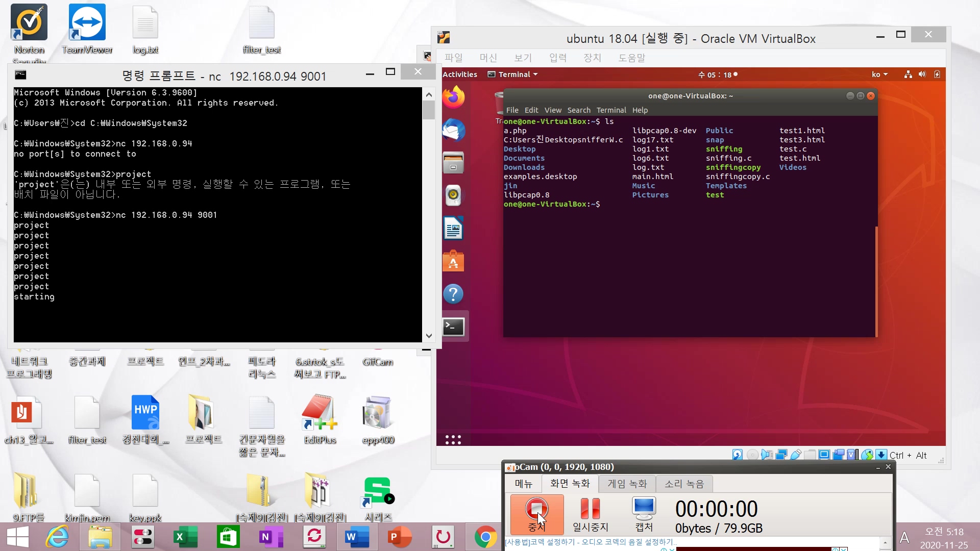
Task: Select EditPlus desktop shortcut
Action: tap(320, 420)
